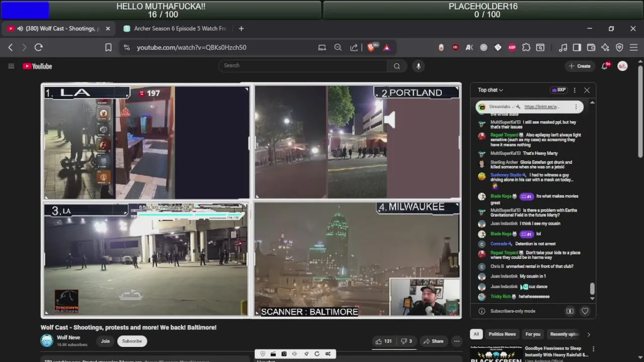Click the YouTube search input field
The height and width of the screenshot is (362, 644).
tap(303, 66)
